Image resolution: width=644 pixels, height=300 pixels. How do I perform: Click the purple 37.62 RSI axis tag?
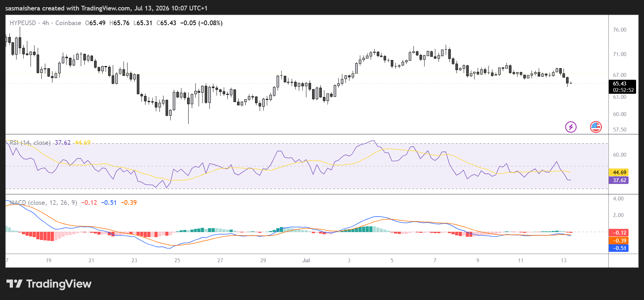[x=618, y=180]
